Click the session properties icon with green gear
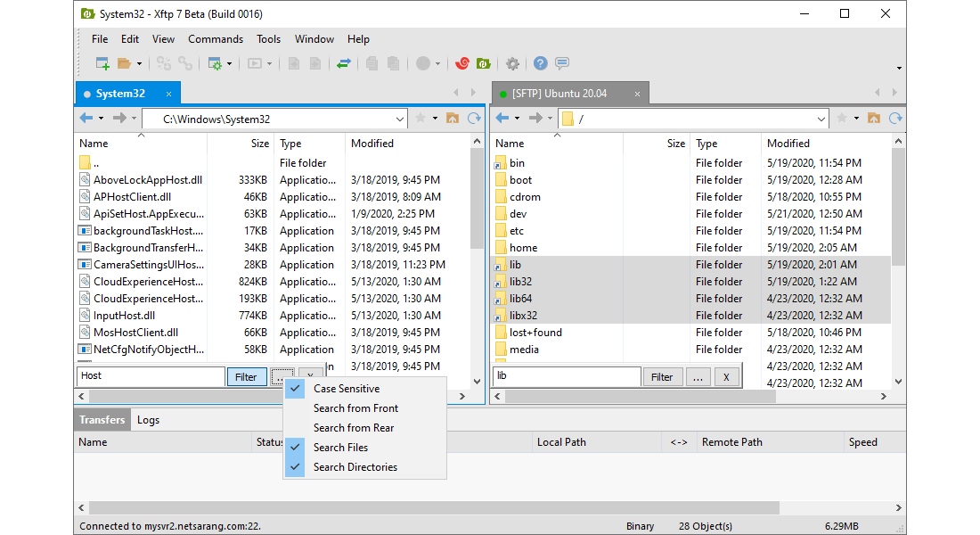980x535 pixels. point(215,63)
